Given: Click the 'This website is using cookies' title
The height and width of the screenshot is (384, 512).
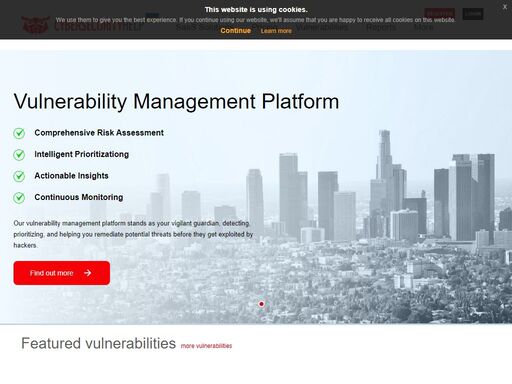Looking at the screenshot, I should click(x=256, y=10).
